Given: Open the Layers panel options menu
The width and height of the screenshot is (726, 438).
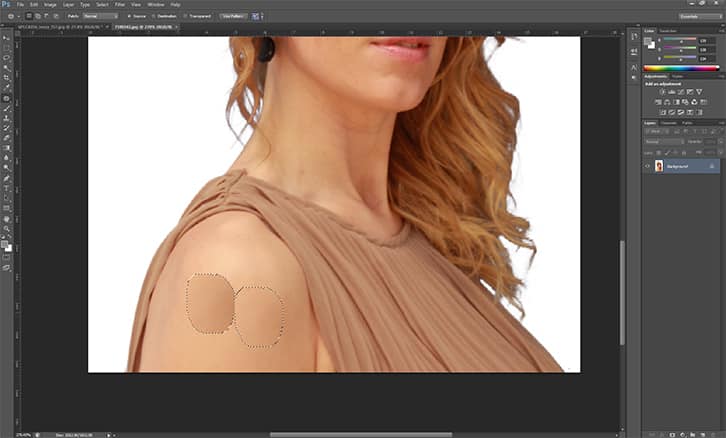Looking at the screenshot, I should 721,123.
